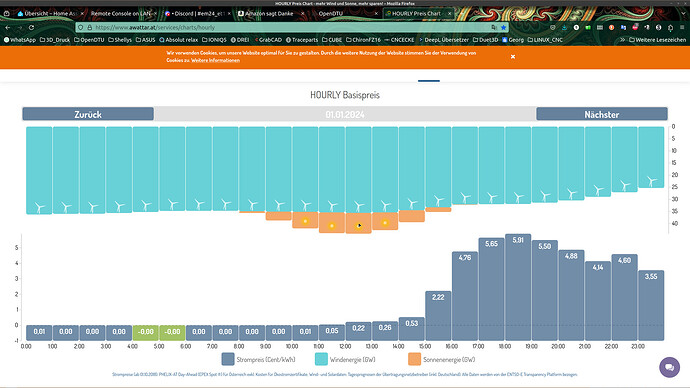Click the red adblock extension icon
690x388 pixels.
pyautogui.click(x=635, y=27)
